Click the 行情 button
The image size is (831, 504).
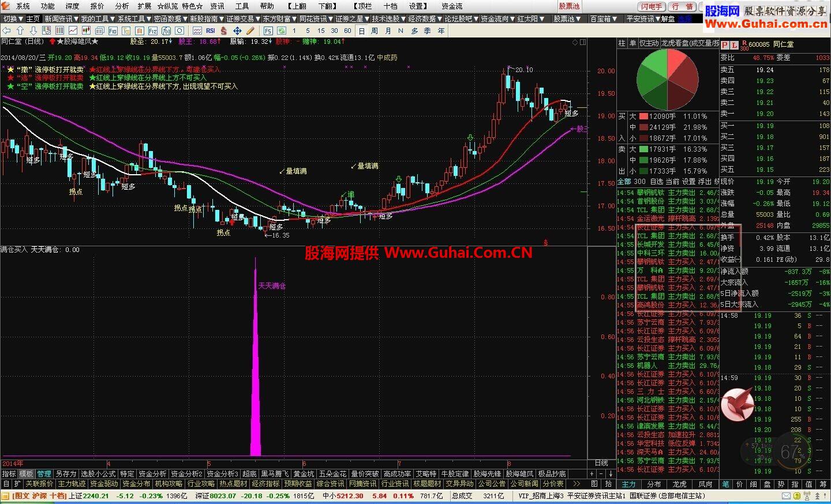coord(683,6)
